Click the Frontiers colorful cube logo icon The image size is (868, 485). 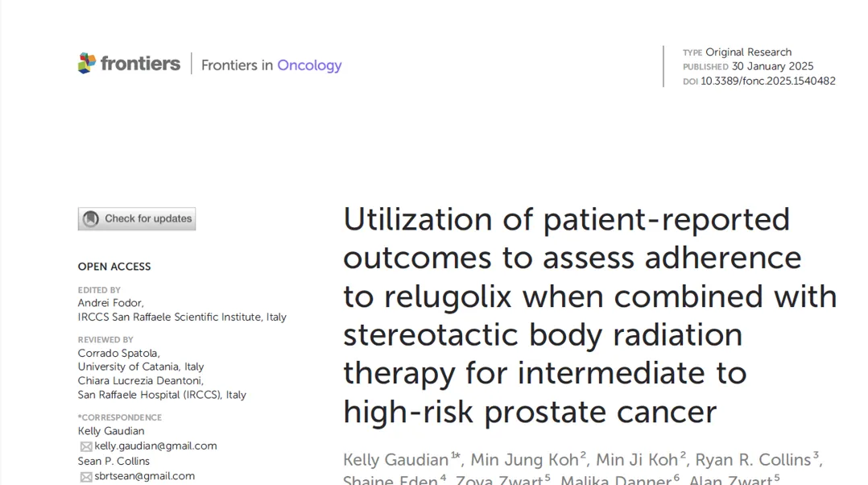click(x=86, y=64)
